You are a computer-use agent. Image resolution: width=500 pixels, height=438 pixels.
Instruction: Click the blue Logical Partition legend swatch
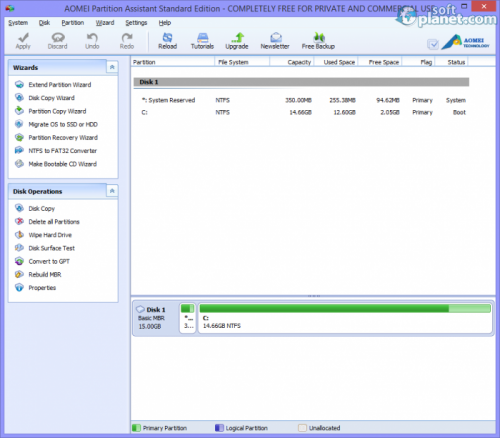click(x=219, y=428)
